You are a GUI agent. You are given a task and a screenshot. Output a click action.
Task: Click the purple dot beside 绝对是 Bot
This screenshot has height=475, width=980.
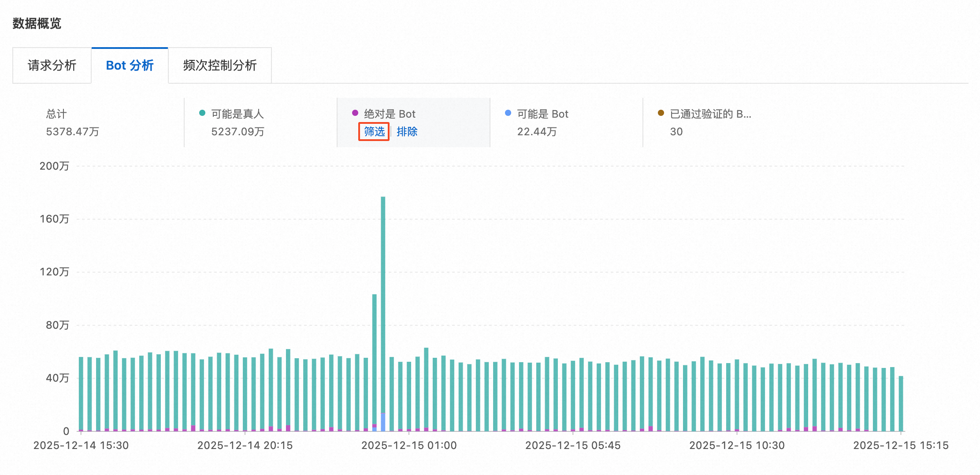[355, 113]
